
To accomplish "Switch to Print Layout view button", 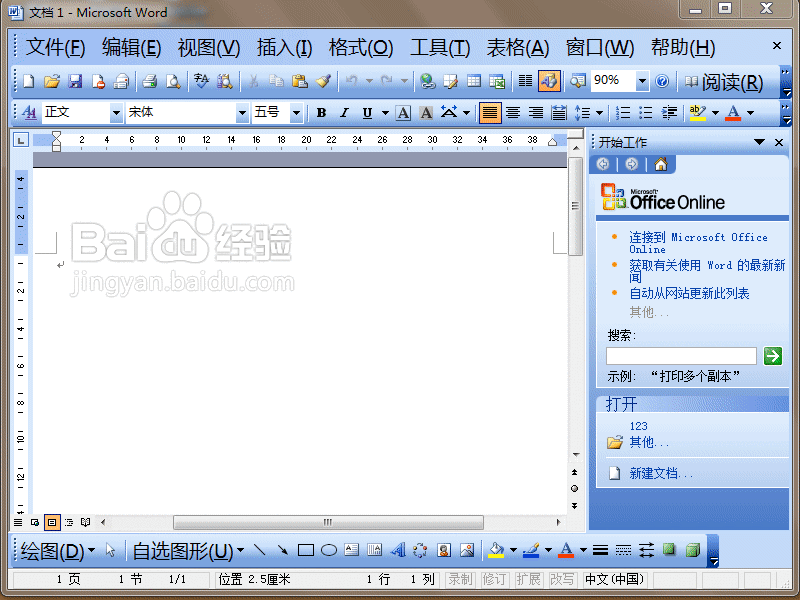I will tap(52, 522).
